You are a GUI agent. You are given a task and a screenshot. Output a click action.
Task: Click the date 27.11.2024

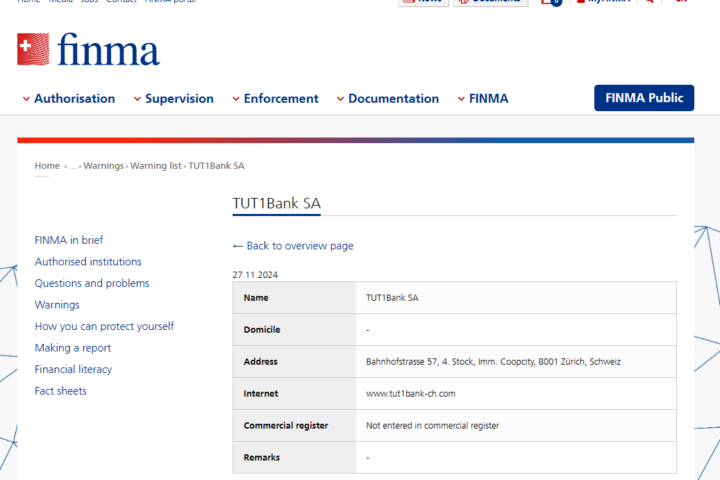point(255,275)
